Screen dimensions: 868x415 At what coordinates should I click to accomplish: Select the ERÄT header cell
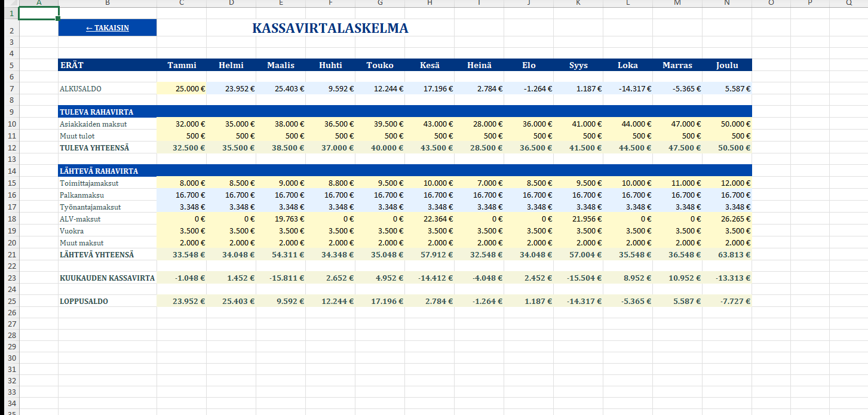click(108, 65)
